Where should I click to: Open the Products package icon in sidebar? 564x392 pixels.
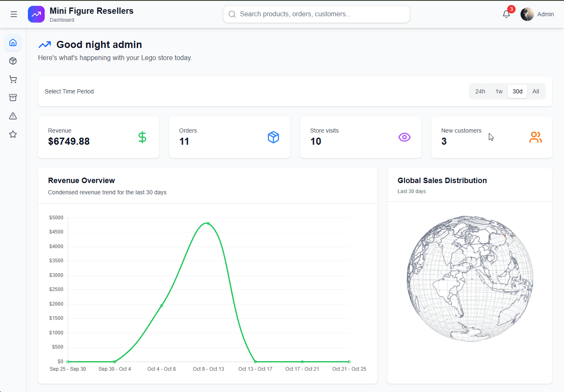pyautogui.click(x=13, y=61)
